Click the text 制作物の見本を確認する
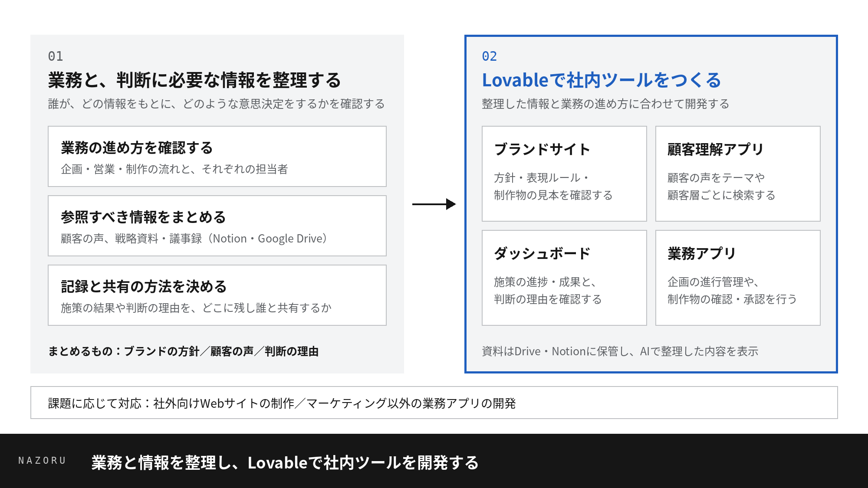This screenshot has height=488, width=868. pyautogui.click(x=553, y=195)
